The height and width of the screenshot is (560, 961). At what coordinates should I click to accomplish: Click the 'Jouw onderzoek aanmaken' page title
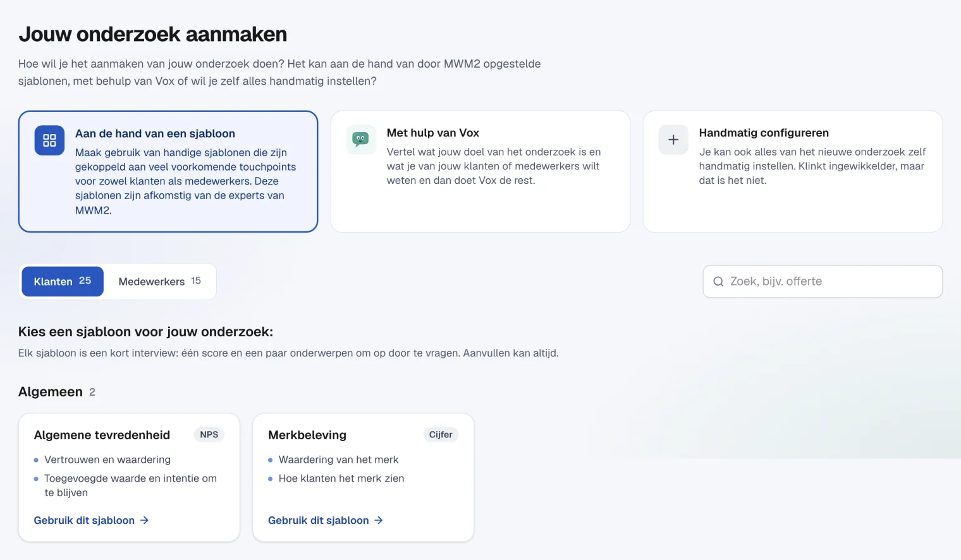(152, 34)
